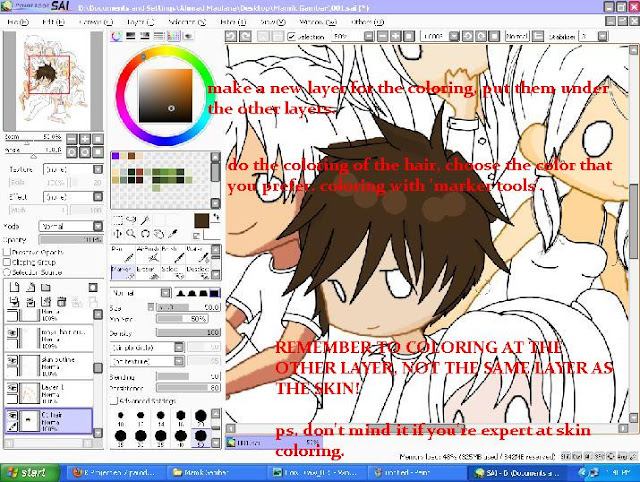Enable Preserve Opacity checkbox
Screen dimensions: 640x482
(7, 252)
